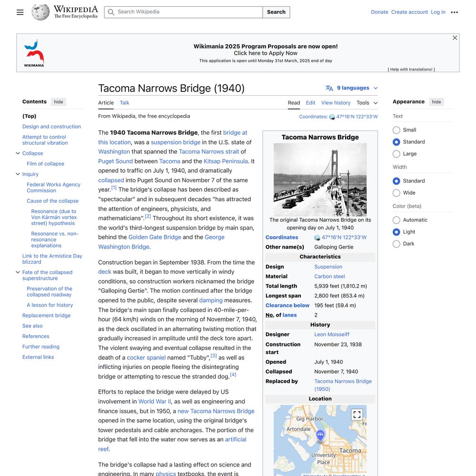Image resolution: width=476 pixels, height=476 pixels.
Task: Switch to the Talk tab
Action: point(124,103)
